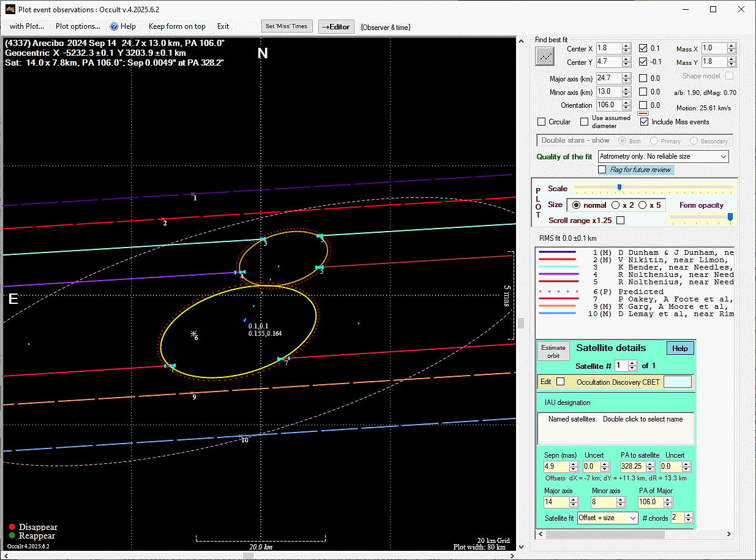Viewport: 756px width, 560px height.
Task: Click the plot's vertical scrollbar thumb
Action: [x=521, y=323]
